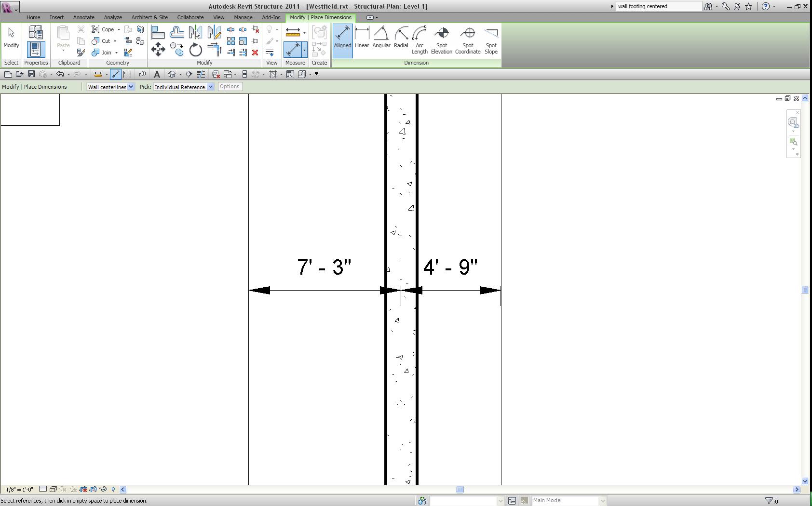Choose the Angular dimension tool
Screen dimensions: 812x506
381,38
